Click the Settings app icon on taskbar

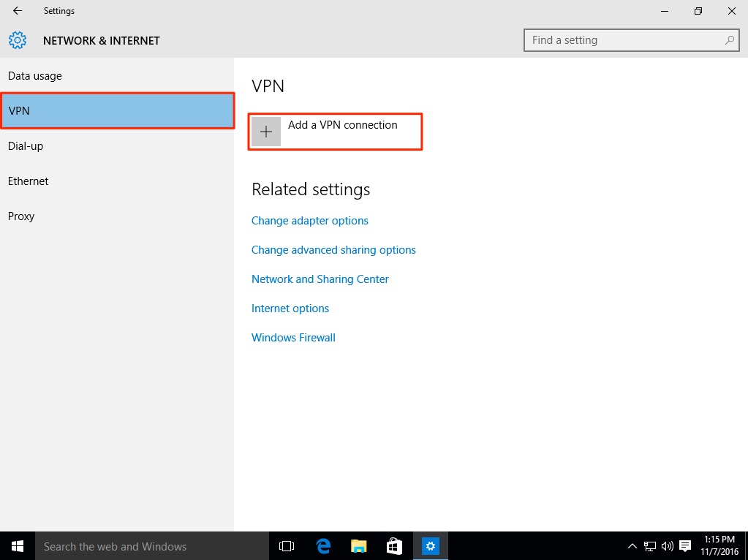pos(431,546)
